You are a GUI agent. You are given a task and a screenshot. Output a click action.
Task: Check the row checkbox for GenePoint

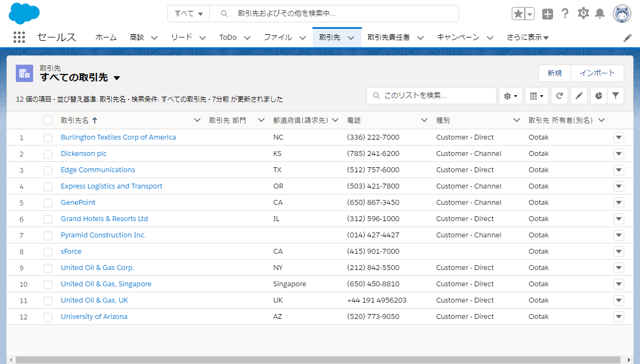pos(48,202)
